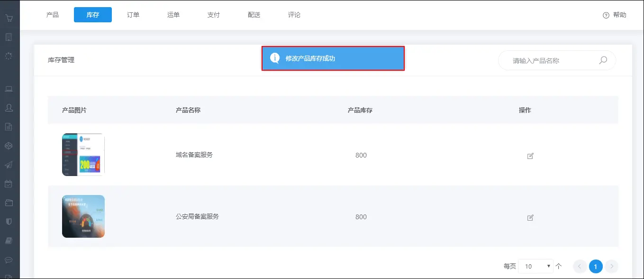This screenshot has width=644, height=279.
Task: Switch to the 订单 tab
Action: click(133, 15)
